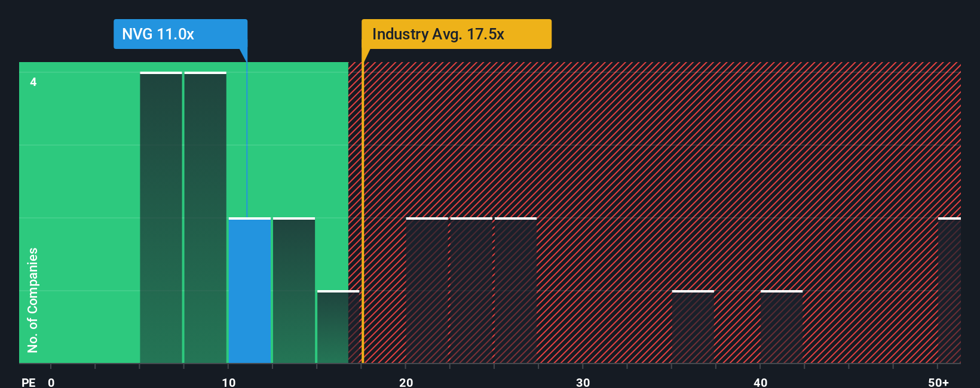The width and height of the screenshot is (980, 388).
Task: Click the Industry Avg. 17.5x label
Action: [x=457, y=34]
